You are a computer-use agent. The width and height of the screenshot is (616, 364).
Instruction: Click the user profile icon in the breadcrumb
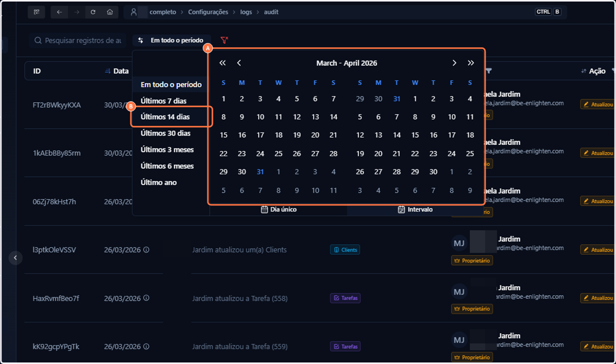point(134,12)
